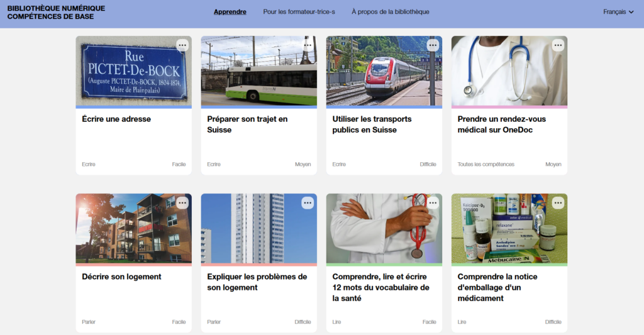644x335 pixels.
Task: Open three-dot menu on 12 mots du vocabulaire card
Action: pos(433,203)
